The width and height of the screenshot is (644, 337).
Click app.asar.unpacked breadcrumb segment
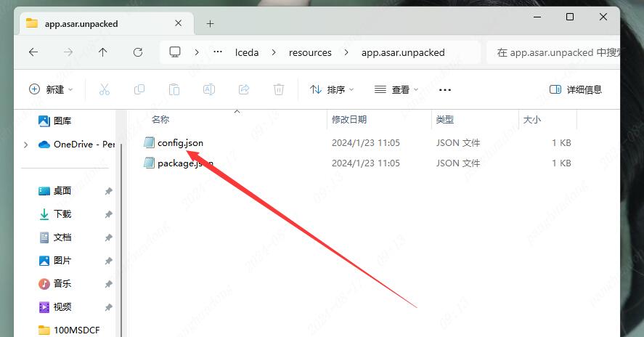pyautogui.click(x=403, y=52)
